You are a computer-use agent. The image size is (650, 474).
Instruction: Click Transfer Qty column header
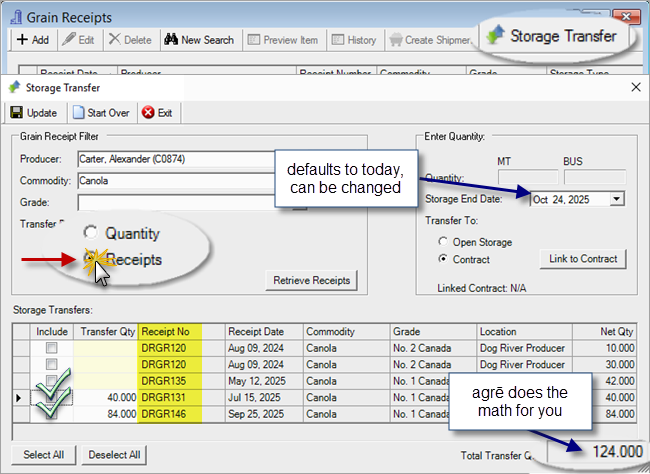click(x=106, y=332)
